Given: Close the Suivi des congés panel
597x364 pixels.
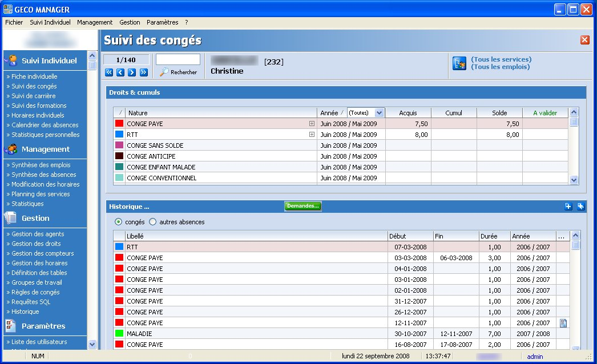Looking at the screenshot, I should point(584,40).
